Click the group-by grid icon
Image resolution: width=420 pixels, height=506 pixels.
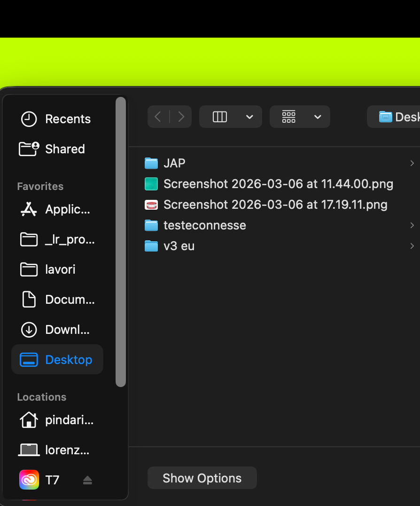[x=288, y=117]
